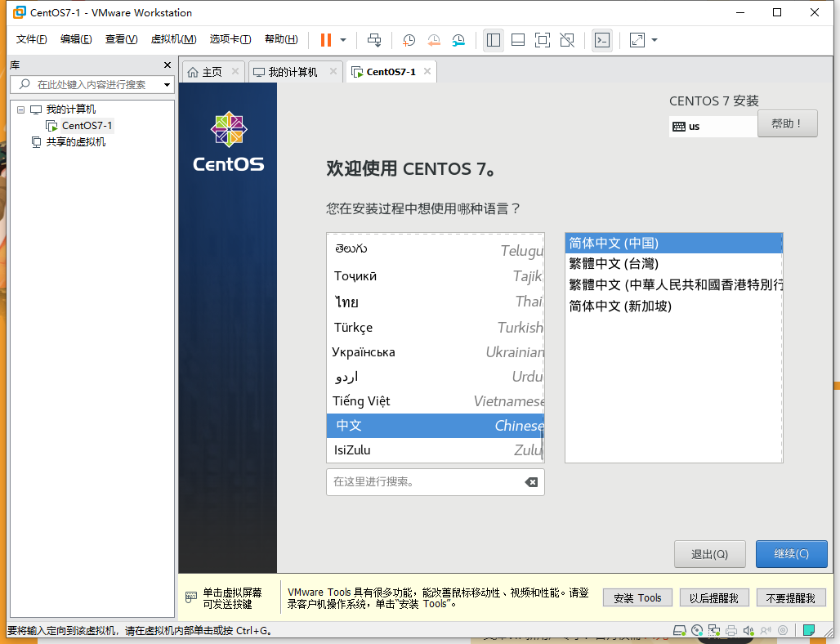Screen dimensions: 840x644
Task: Toggle the library sidebar view
Action: (x=494, y=40)
